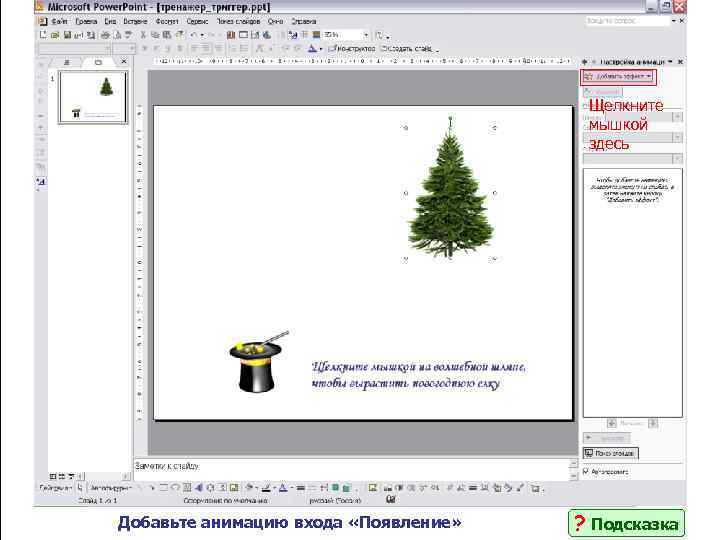Image resolution: width=720 pixels, height=540 pixels.
Task: Open the font size dropdown
Action: coord(132,48)
